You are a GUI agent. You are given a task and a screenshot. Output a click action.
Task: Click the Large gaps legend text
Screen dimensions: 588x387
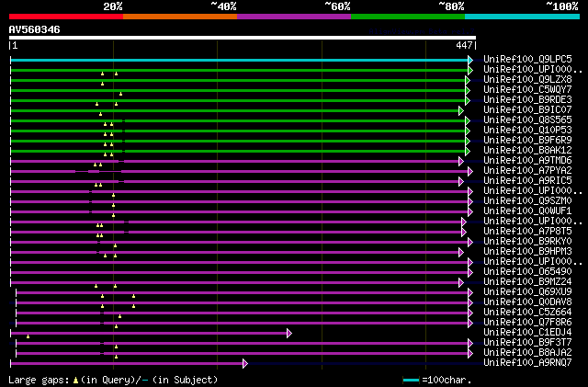(113, 380)
